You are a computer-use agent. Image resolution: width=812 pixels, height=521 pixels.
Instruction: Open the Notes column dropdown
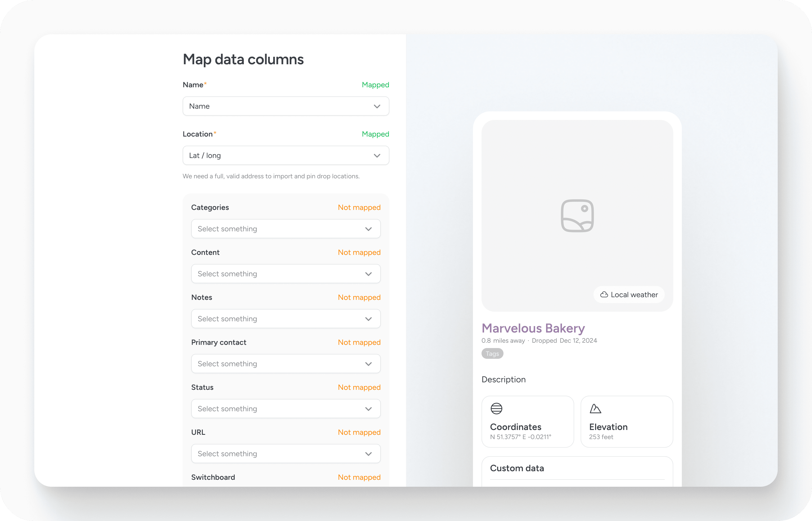[x=285, y=319]
